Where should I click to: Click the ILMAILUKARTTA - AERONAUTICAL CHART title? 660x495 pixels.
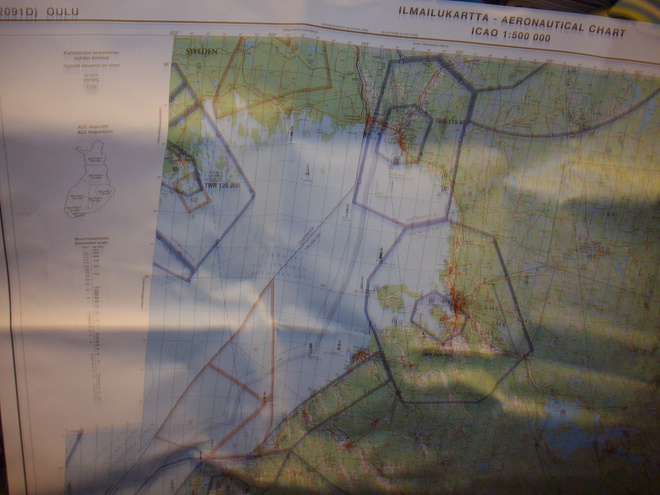(512, 21)
